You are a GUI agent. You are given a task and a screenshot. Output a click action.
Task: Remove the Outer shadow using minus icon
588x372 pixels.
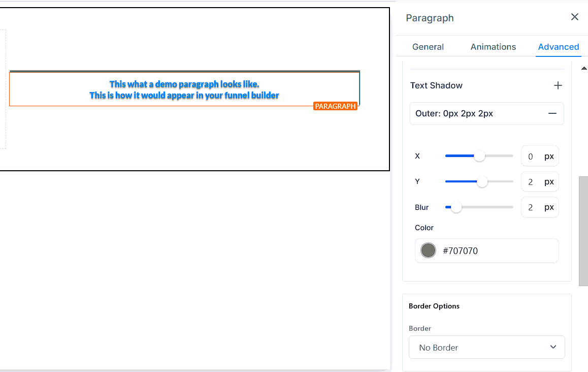552,113
